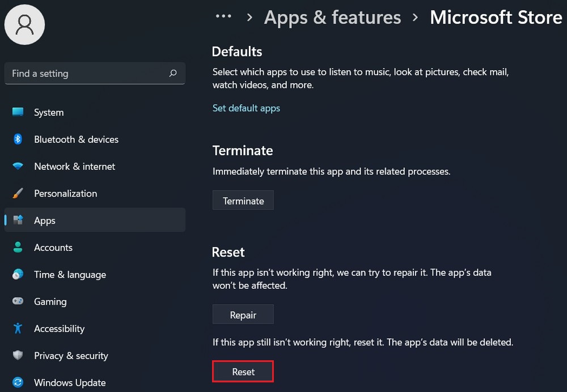Screen dimensions: 567x392
Task: Open Personalization settings
Action: [x=95, y=194]
